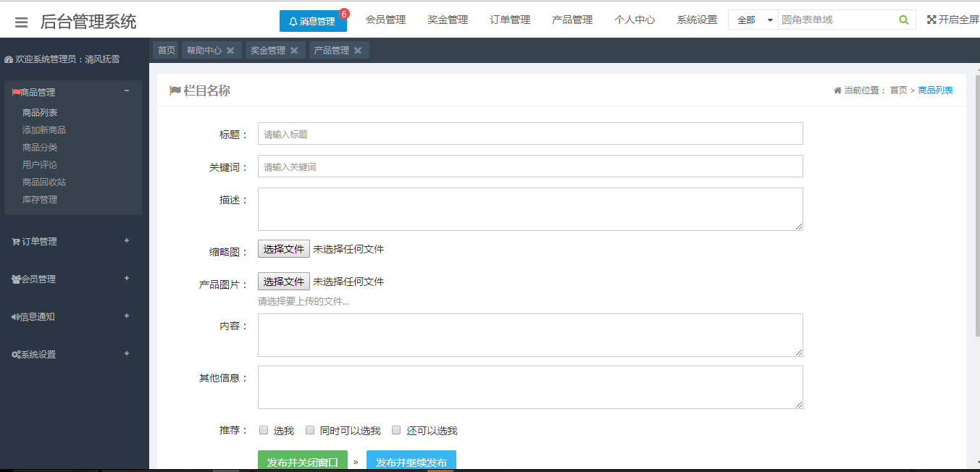Focus the 标题 input field
Screen dimensions: 980x472
coord(530,134)
